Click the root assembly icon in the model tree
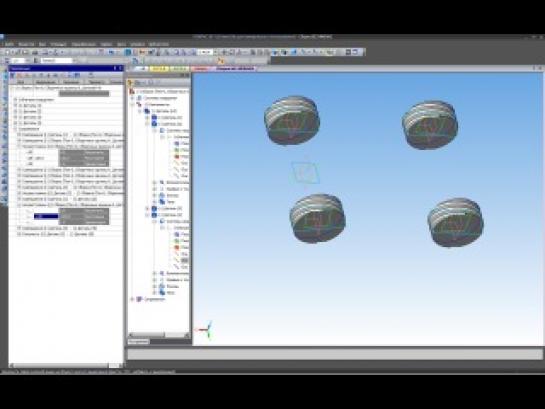 [132, 91]
